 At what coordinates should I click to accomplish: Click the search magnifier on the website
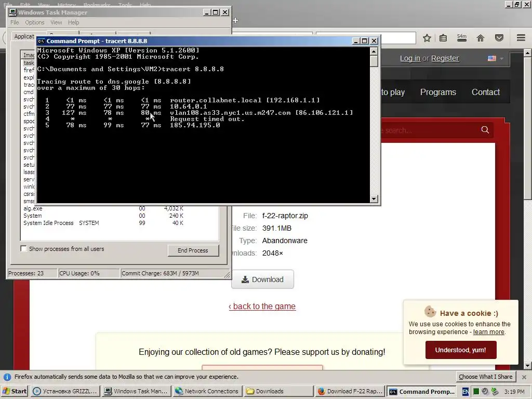pyautogui.click(x=485, y=130)
